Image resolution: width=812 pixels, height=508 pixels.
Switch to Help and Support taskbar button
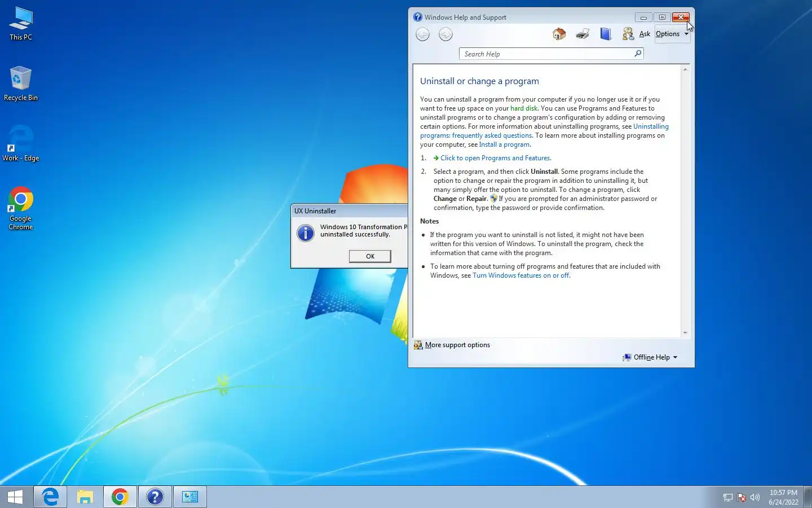point(155,497)
